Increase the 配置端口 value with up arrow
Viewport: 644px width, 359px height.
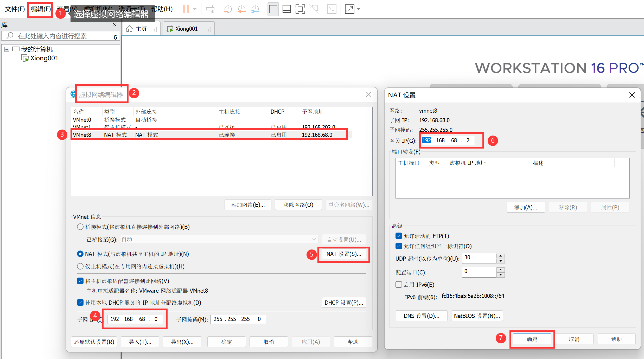pyautogui.click(x=500, y=270)
